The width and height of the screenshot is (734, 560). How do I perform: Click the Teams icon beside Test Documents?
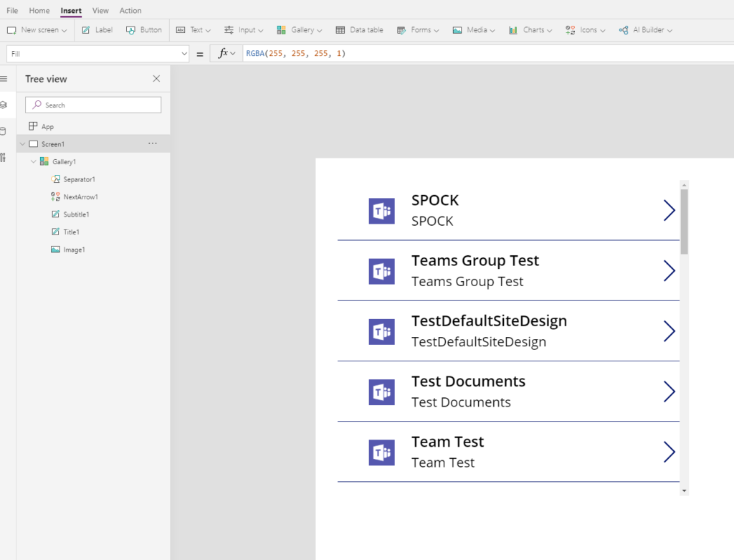[381, 392]
